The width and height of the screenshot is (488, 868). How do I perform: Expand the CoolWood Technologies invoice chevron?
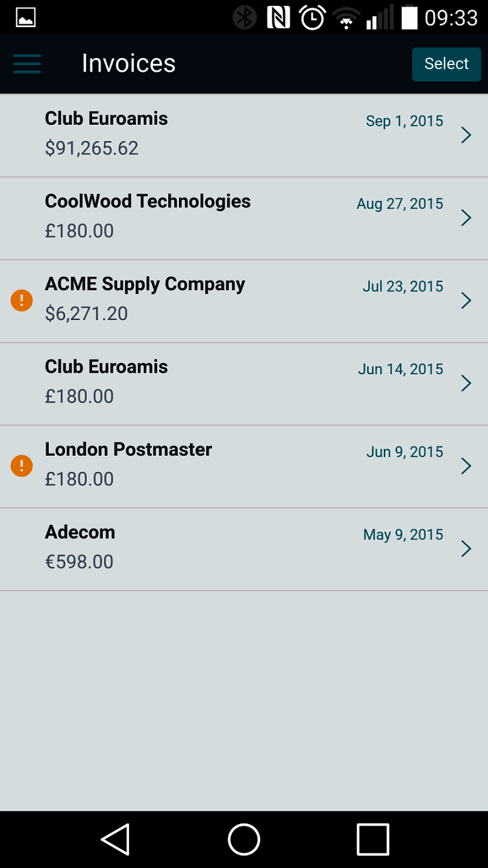[x=466, y=218]
